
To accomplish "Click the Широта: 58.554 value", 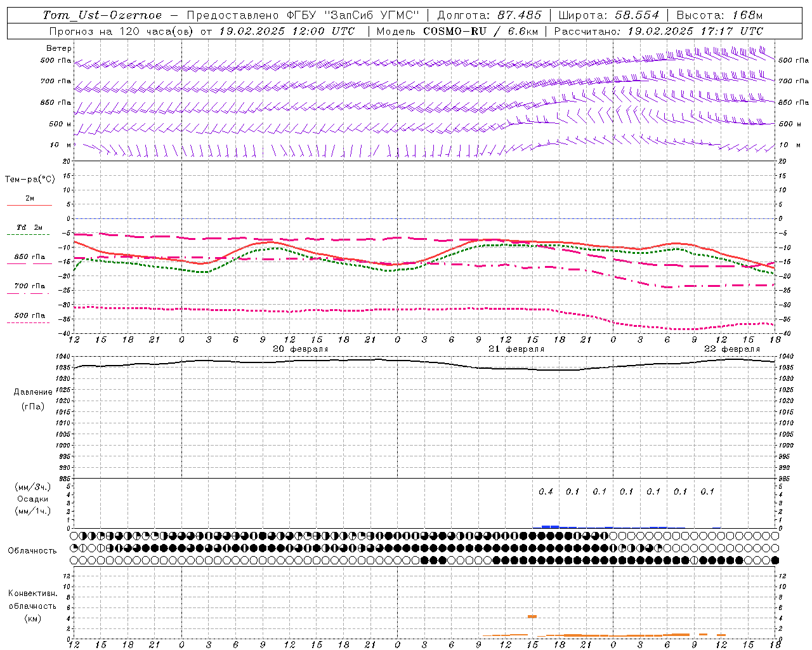I will click(x=608, y=15).
